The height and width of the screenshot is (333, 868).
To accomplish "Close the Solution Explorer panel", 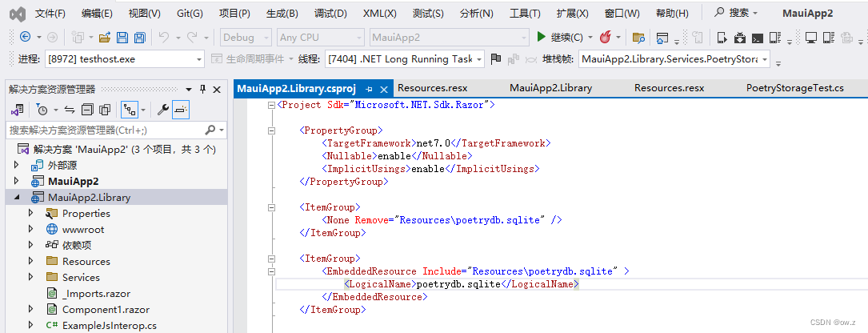I will tap(217, 89).
